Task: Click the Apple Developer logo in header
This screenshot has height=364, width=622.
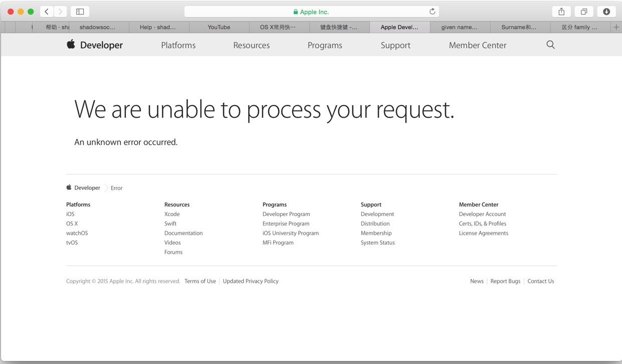Action: (x=95, y=45)
